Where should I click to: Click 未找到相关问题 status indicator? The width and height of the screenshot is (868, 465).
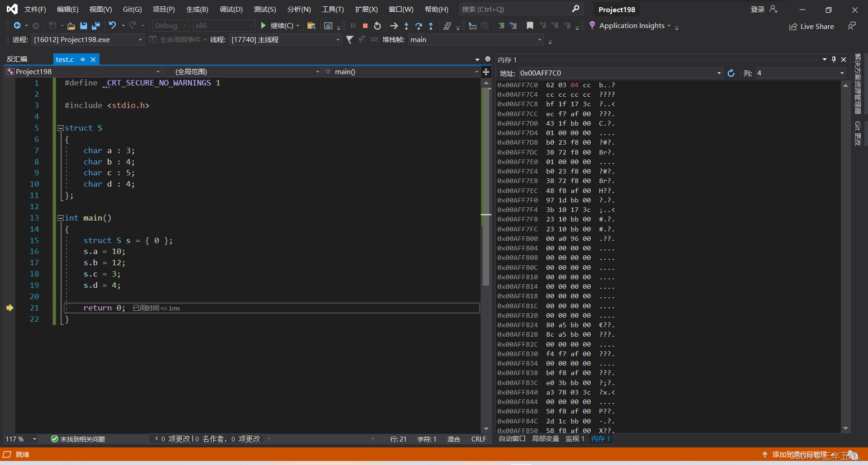click(78, 439)
